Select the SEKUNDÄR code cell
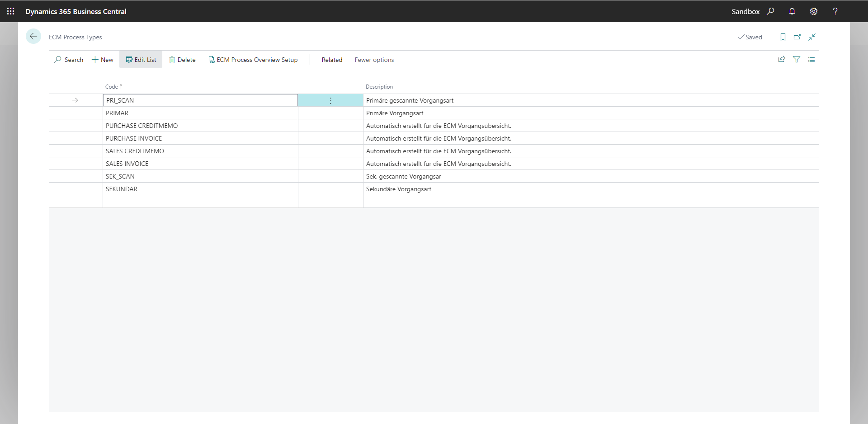This screenshot has width=868, height=424. click(x=122, y=189)
